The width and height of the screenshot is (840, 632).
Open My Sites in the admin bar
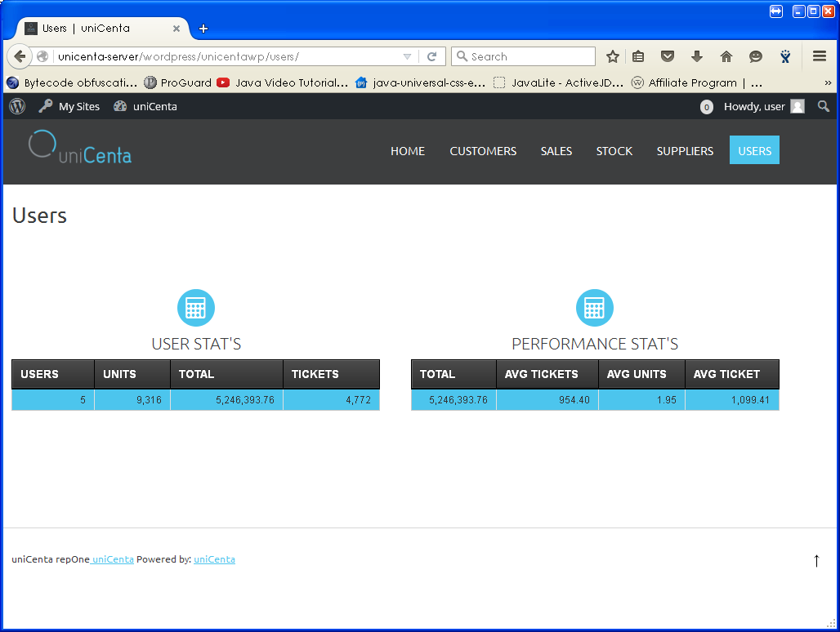[x=69, y=106]
